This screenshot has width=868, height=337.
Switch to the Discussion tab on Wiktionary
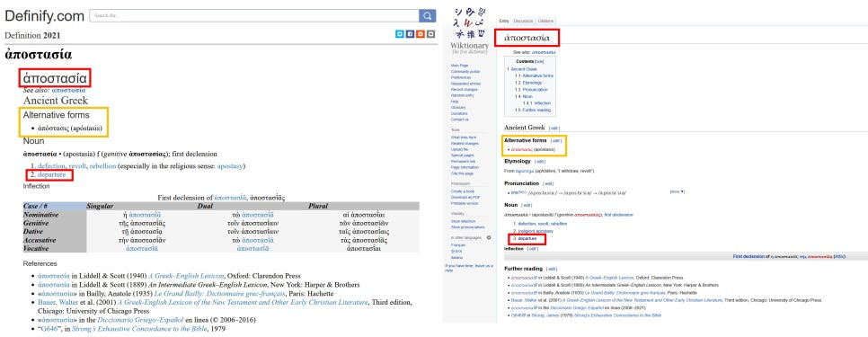coord(523,21)
